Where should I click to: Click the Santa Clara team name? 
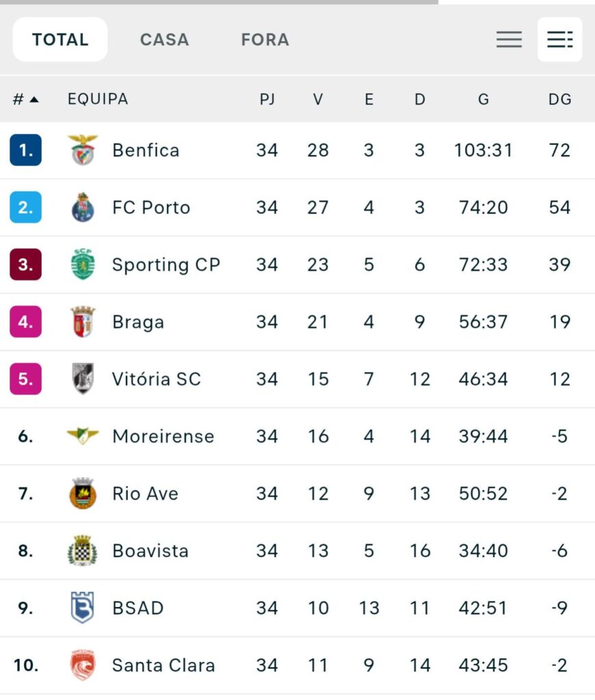pos(164,665)
